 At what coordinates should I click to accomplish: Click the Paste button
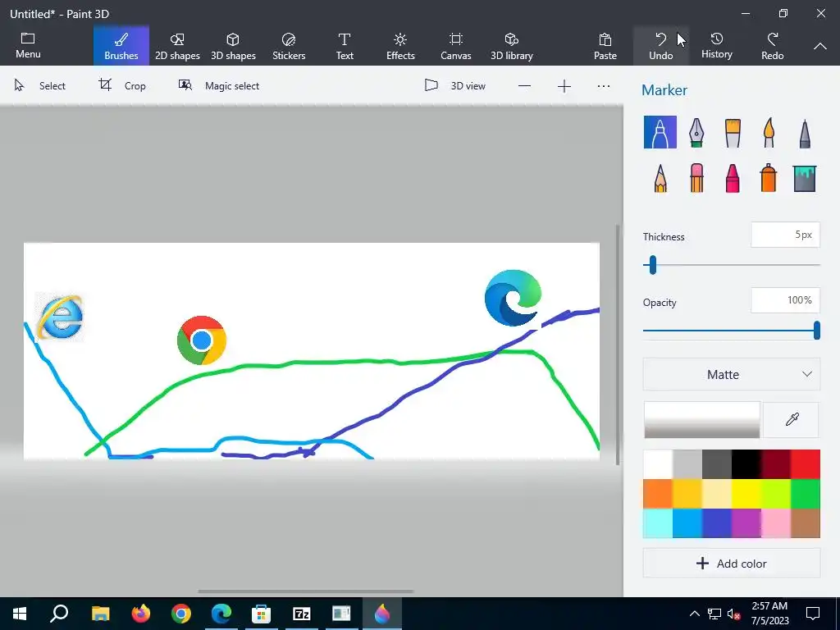pyautogui.click(x=605, y=46)
